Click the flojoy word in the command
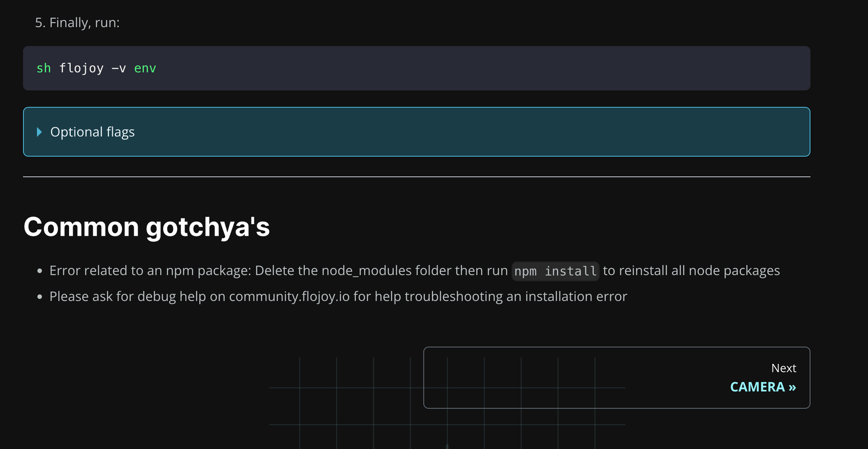Image resolution: width=868 pixels, height=449 pixels. (82, 68)
